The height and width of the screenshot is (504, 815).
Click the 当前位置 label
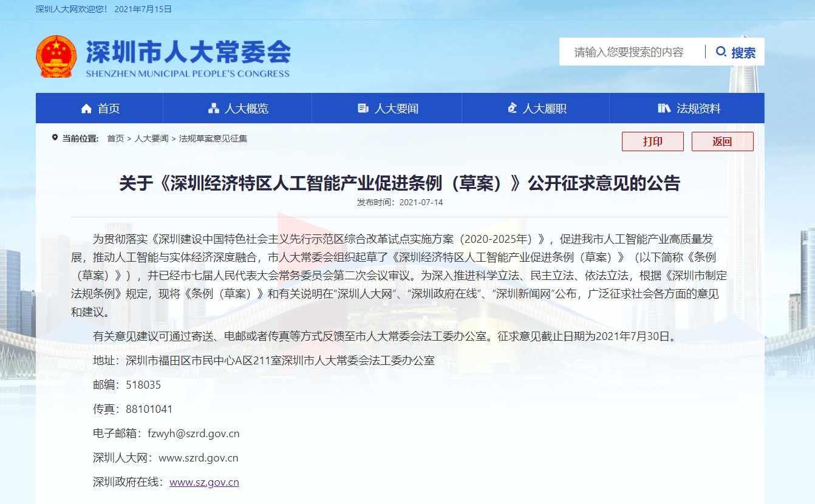pos(80,138)
